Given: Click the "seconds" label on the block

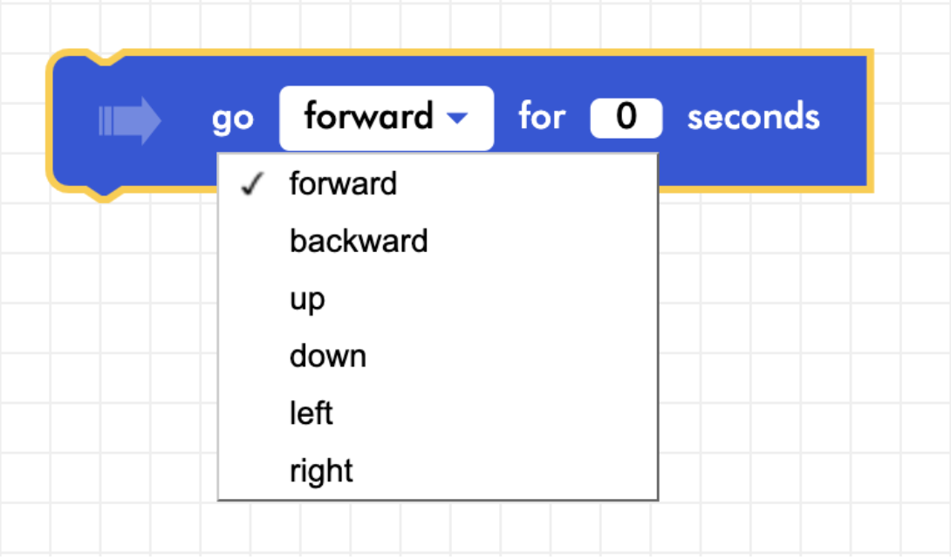Looking at the screenshot, I should (x=753, y=118).
